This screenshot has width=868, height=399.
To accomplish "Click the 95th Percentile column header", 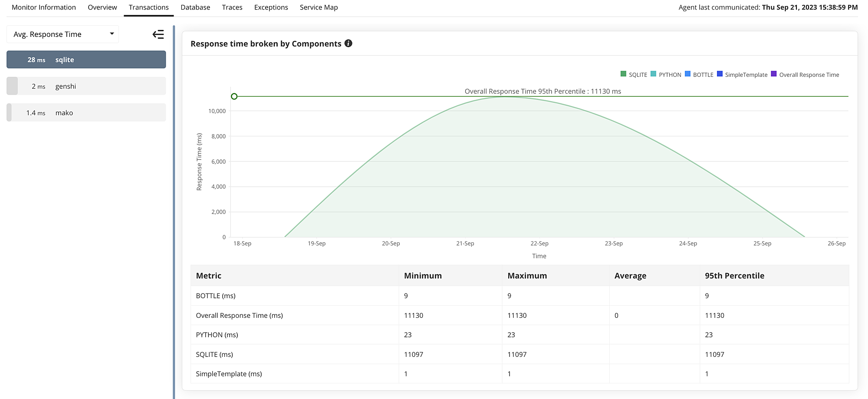I will tap(734, 276).
